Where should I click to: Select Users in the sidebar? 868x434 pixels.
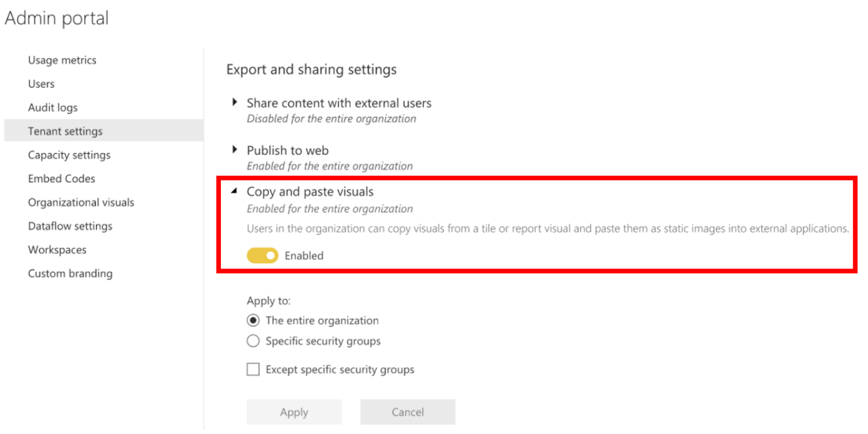tap(41, 83)
